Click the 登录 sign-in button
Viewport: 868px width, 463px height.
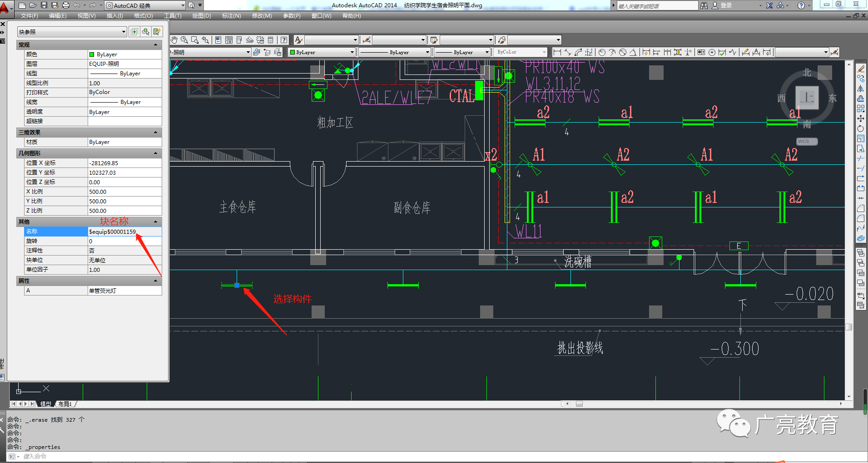pyautogui.click(x=726, y=5)
